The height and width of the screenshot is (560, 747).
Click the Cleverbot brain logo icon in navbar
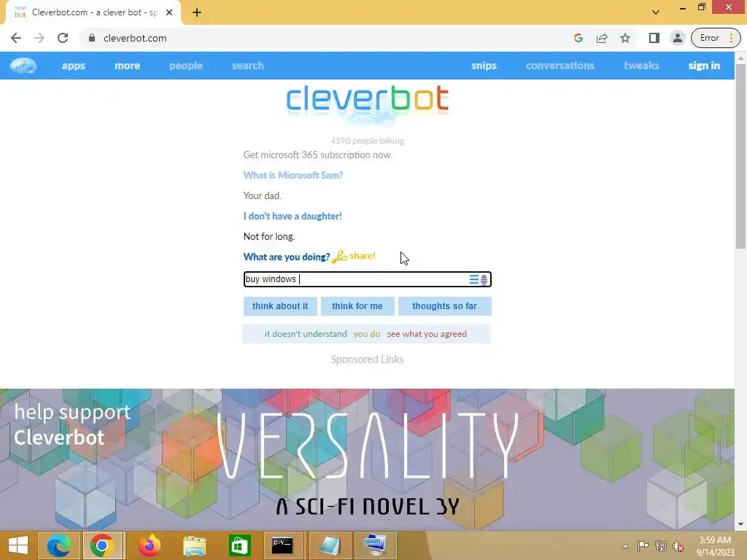(x=23, y=66)
